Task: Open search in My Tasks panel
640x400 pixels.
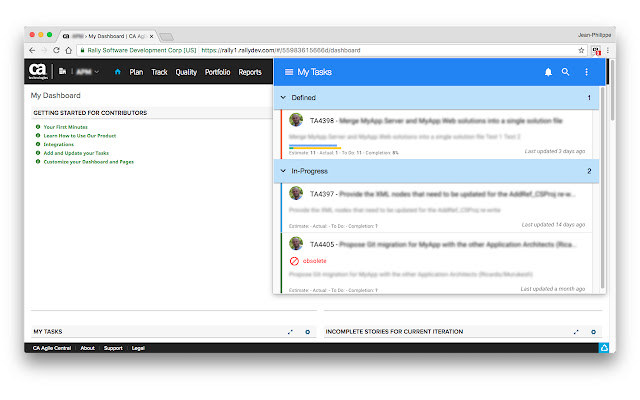Action: click(565, 72)
